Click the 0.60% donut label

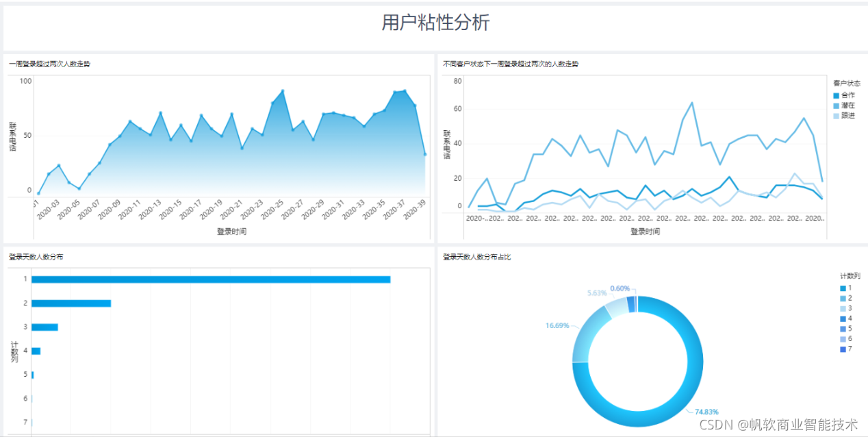point(620,288)
